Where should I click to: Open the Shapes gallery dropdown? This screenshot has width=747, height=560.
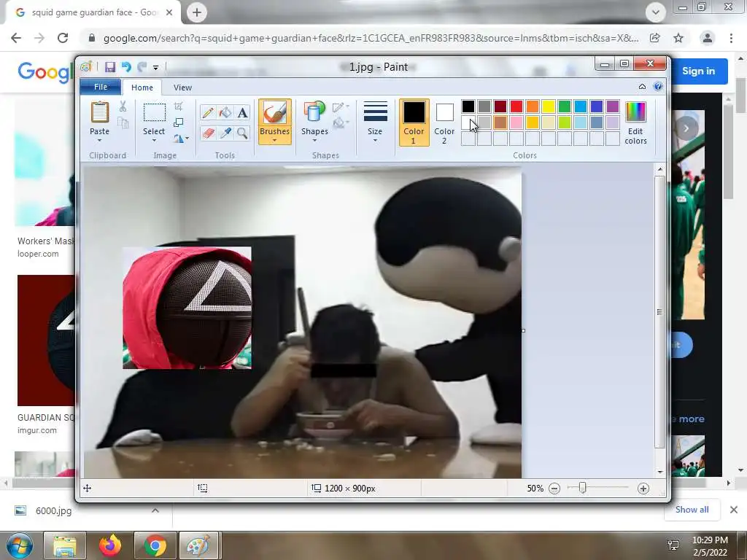pos(314,141)
